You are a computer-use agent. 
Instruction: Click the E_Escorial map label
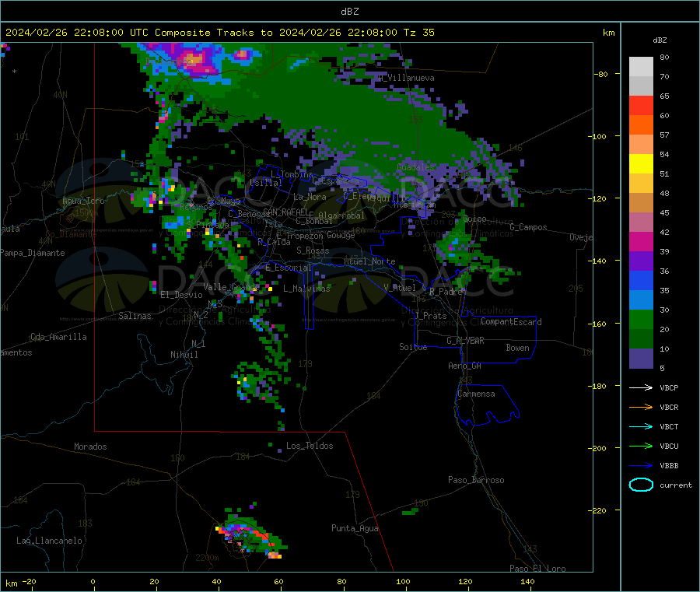tap(288, 268)
